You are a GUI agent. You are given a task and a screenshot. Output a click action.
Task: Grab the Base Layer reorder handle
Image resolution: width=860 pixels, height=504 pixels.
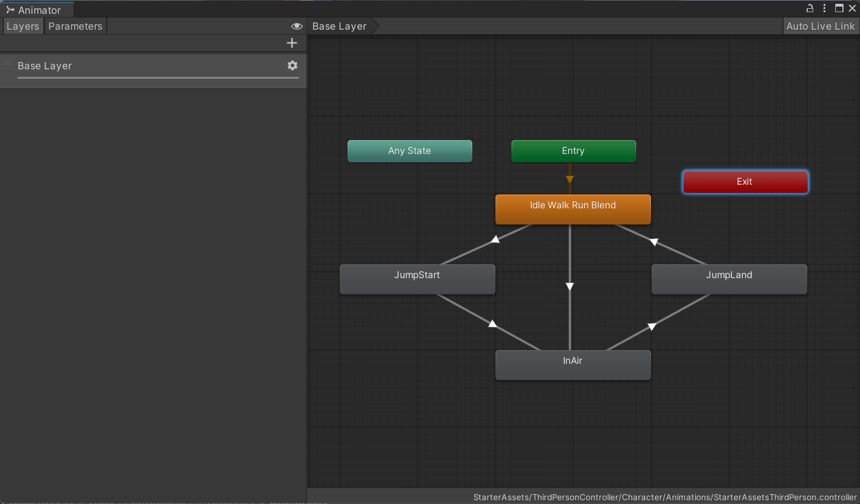click(8, 63)
